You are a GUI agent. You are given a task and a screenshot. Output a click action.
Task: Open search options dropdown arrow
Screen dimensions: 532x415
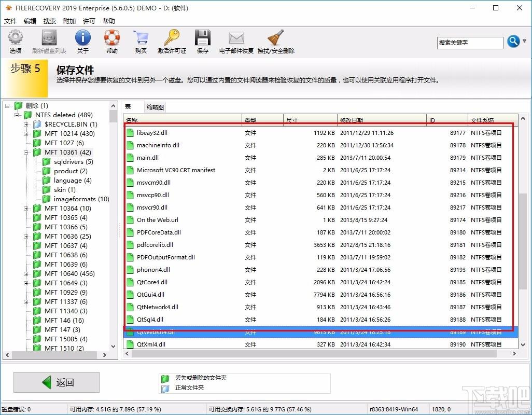click(x=525, y=41)
